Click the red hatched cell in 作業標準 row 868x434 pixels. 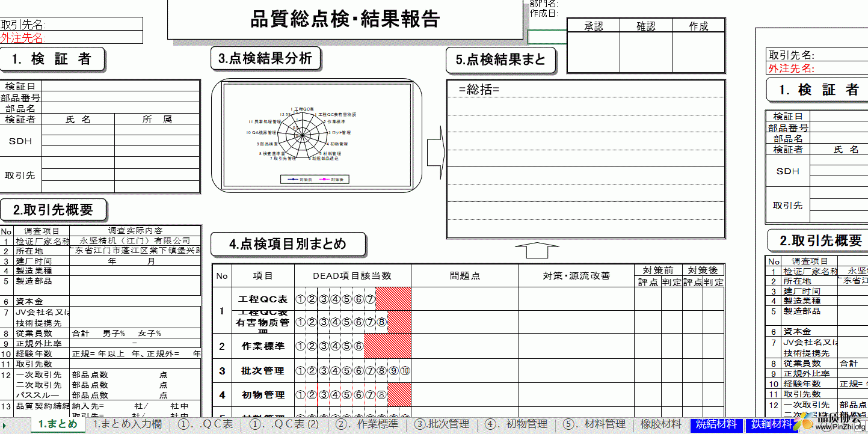pyautogui.click(x=387, y=346)
